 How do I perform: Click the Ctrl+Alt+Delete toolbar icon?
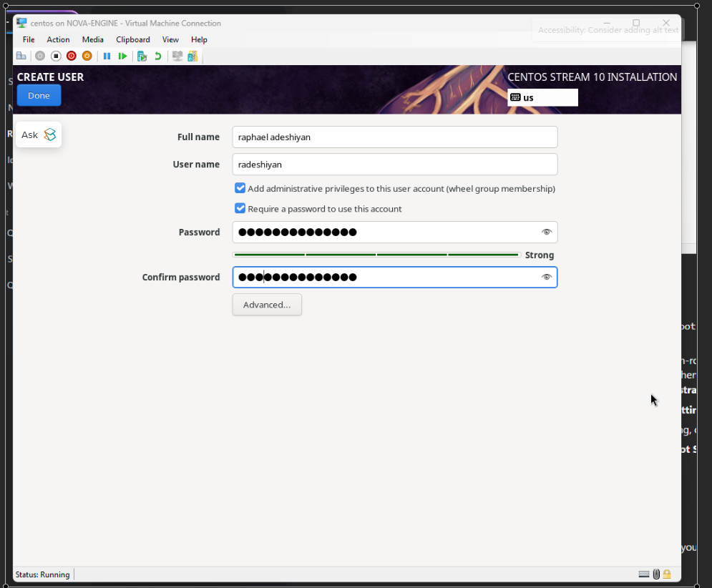[21, 56]
